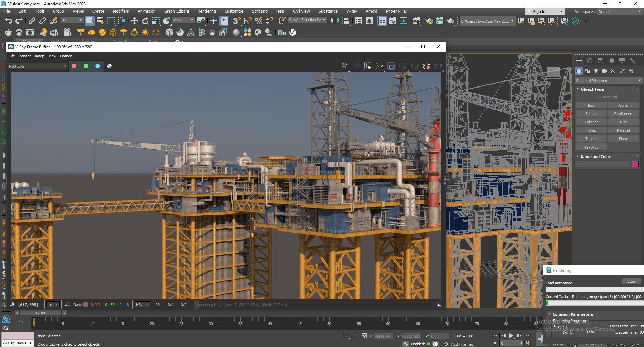Open the selection filter All dropdown
644x347 pixels.
pos(72,20)
